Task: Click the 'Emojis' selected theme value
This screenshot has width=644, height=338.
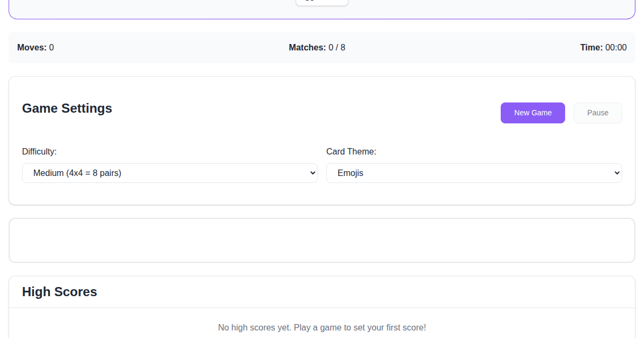Action: (350, 173)
